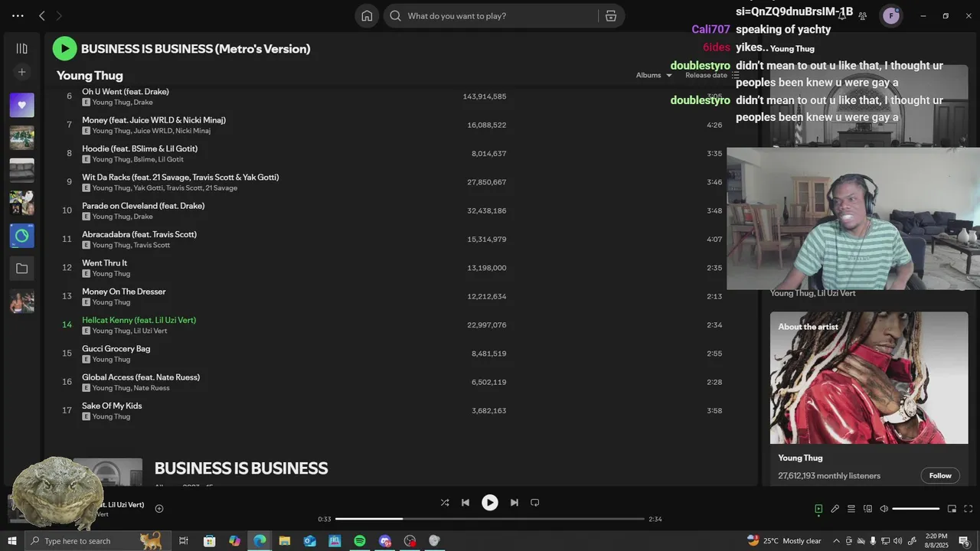Viewport: 980px width, 551px height.
Task: Open the profile avatar 'F'
Action: (891, 15)
